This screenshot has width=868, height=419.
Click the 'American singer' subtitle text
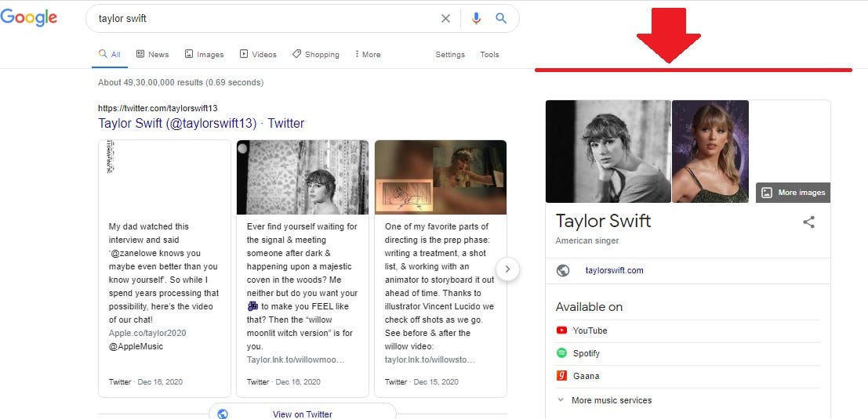pyautogui.click(x=587, y=240)
